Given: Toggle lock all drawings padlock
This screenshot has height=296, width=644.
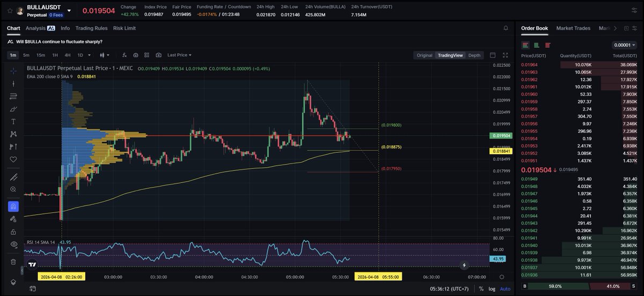Looking at the screenshot, I should (x=13, y=232).
